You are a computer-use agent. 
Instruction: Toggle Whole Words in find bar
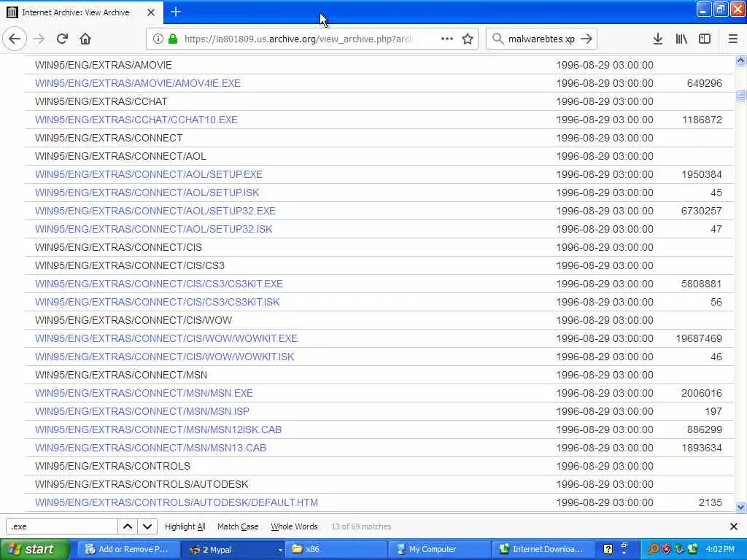pyautogui.click(x=294, y=526)
